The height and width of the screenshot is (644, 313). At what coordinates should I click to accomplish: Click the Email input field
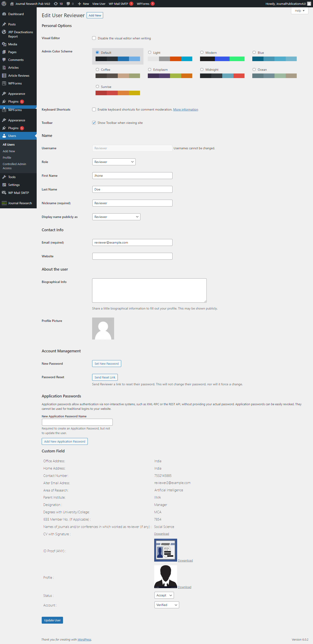point(132,242)
